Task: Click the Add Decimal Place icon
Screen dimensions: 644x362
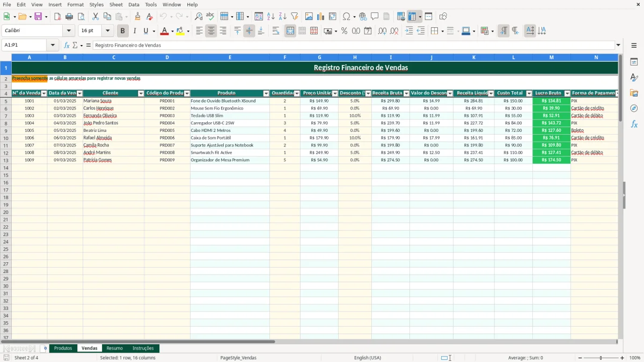Action: 382,31
